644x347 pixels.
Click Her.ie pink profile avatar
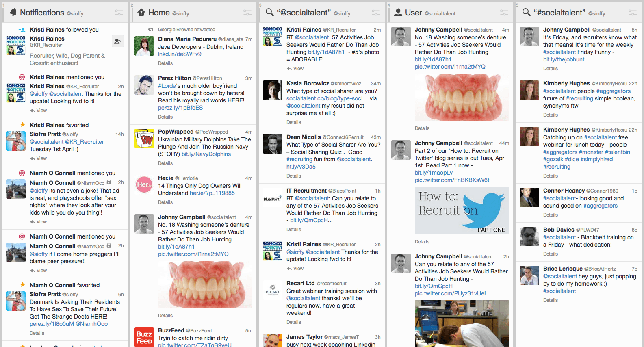point(144,185)
